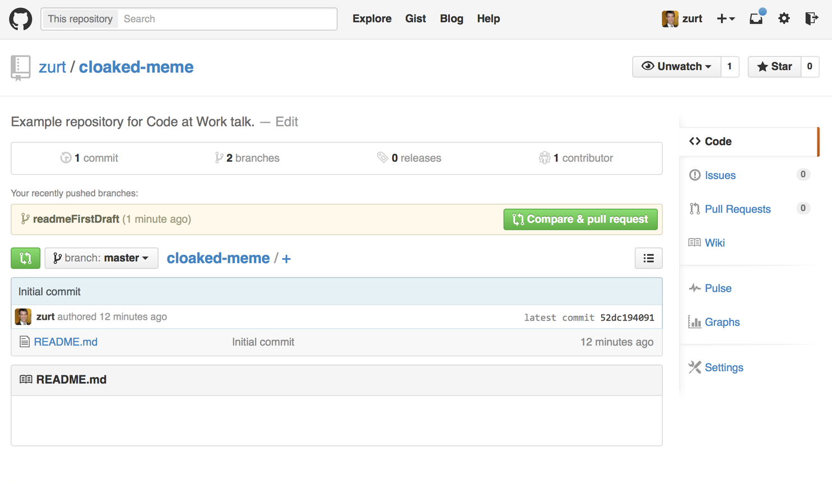The height and width of the screenshot is (504, 832).
Task: Click the releases tag icon
Action: (383, 158)
